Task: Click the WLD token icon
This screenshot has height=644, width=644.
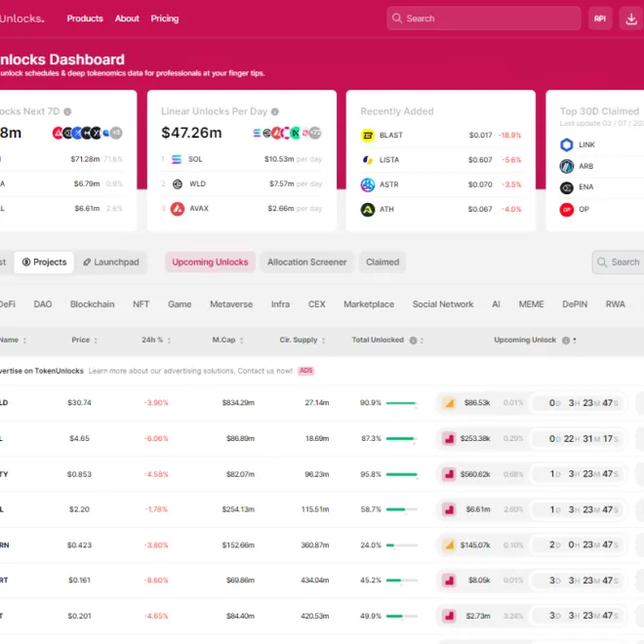Action: click(x=178, y=184)
